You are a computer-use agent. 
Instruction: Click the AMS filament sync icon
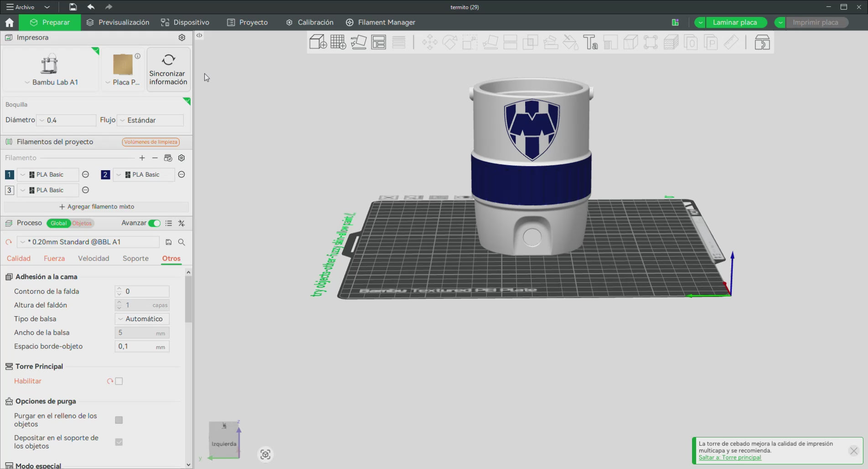tap(168, 158)
